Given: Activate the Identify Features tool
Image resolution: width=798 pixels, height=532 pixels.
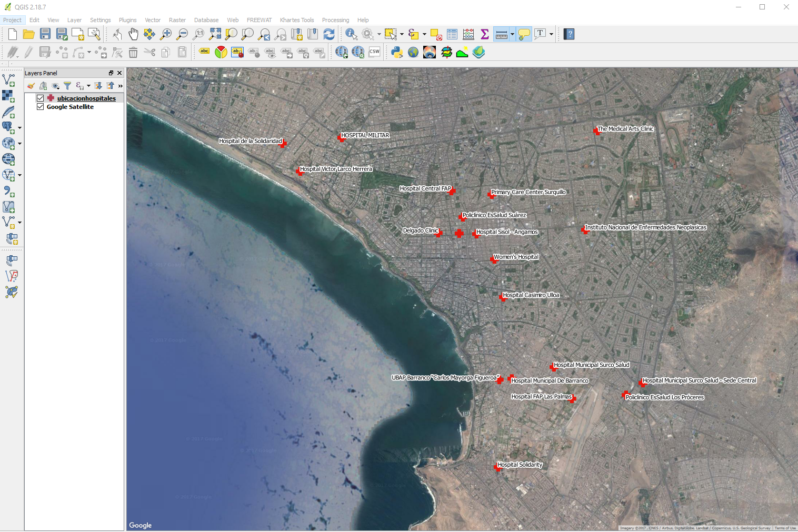Looking at the screenshot, I should (x=351, y=34).
